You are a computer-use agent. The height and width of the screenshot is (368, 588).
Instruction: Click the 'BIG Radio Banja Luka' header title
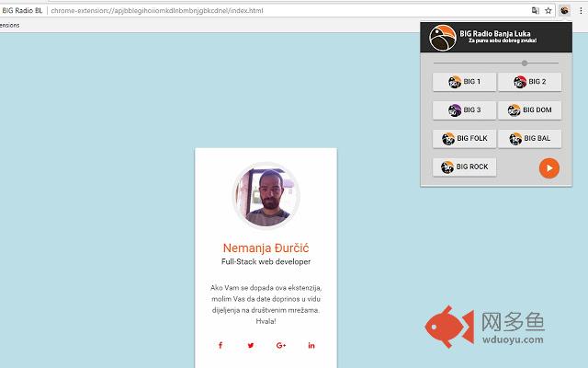pos(495,33)
